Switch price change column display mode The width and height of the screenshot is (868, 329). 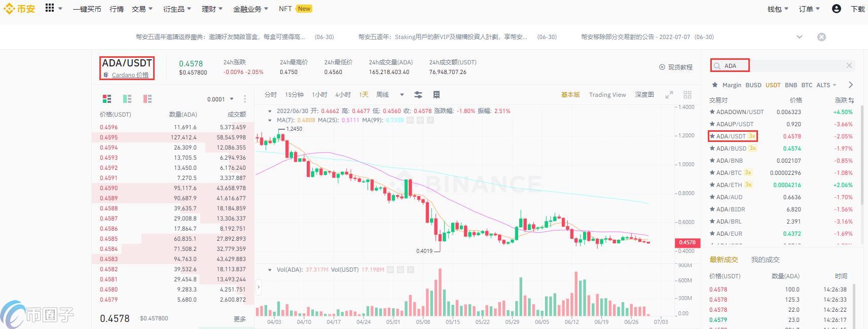[851, 100]
